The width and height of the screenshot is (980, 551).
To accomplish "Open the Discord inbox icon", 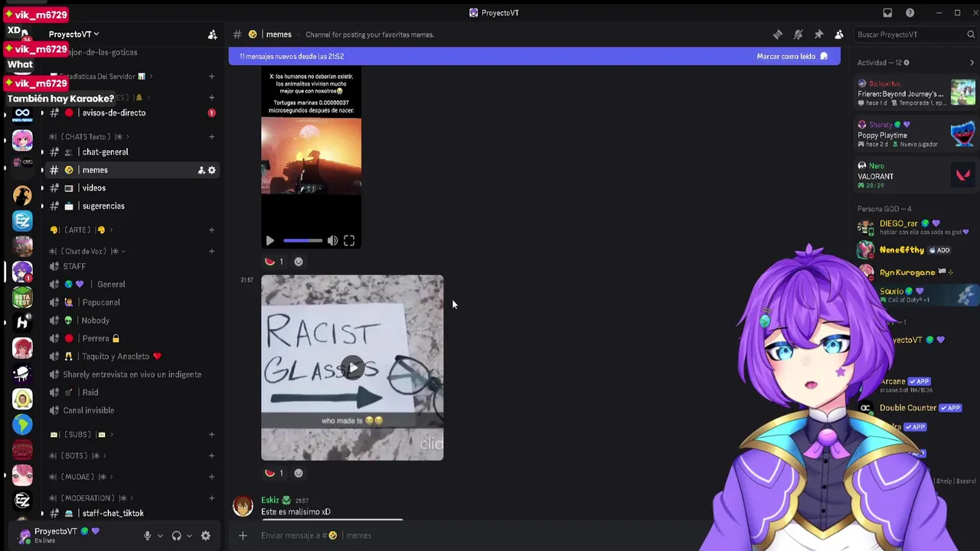I will coord(887,13).
